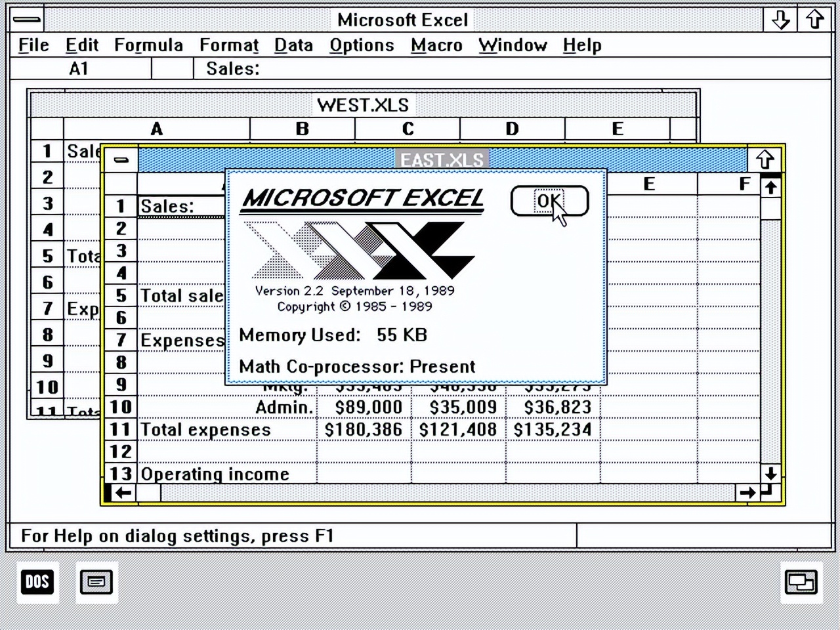Click the horizontal scroll left arrow
This screenshot has height=630, width=840.
pos(122,493)
